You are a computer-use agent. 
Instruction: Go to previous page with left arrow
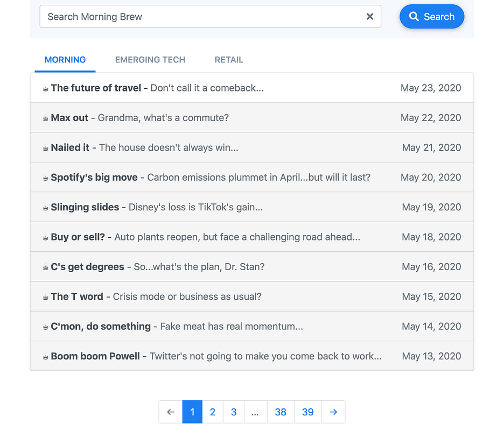tap(171, 412)
